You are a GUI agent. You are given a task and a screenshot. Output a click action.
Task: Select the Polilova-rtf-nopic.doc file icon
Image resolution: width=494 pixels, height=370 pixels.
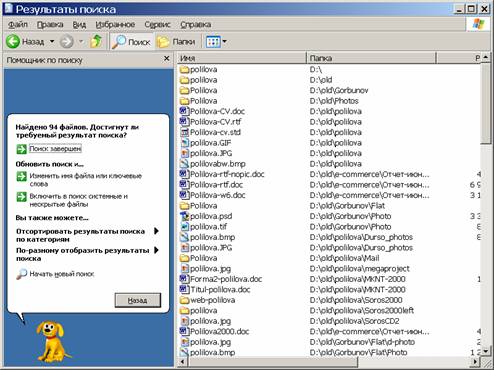click(x=184, y=174)
